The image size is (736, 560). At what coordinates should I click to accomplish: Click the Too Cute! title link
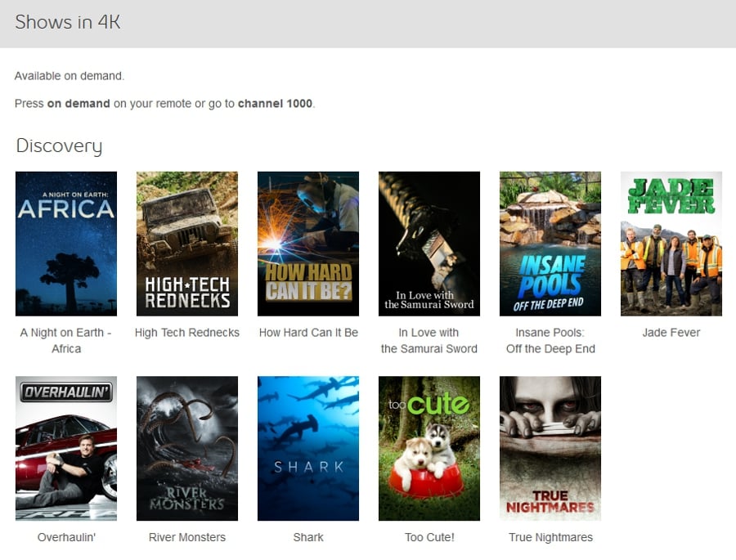click(x=429, y=537)
